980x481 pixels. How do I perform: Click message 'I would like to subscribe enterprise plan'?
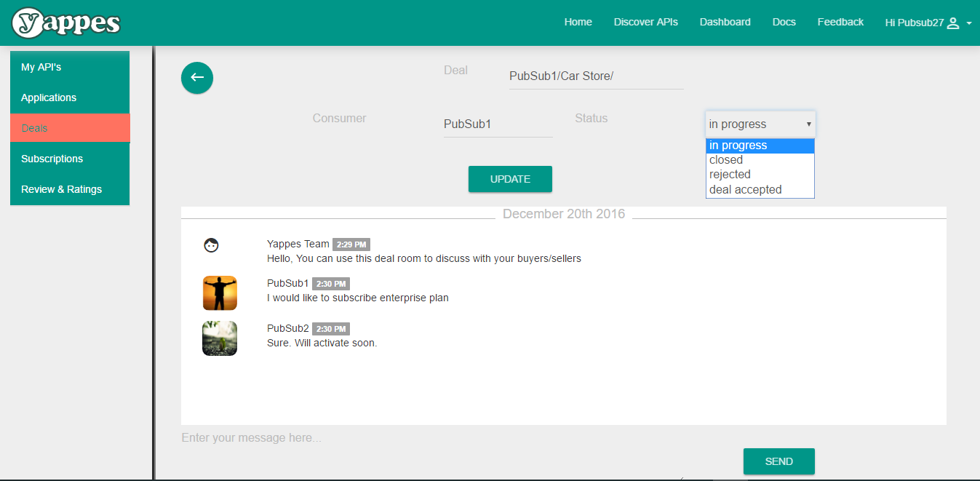358,298
